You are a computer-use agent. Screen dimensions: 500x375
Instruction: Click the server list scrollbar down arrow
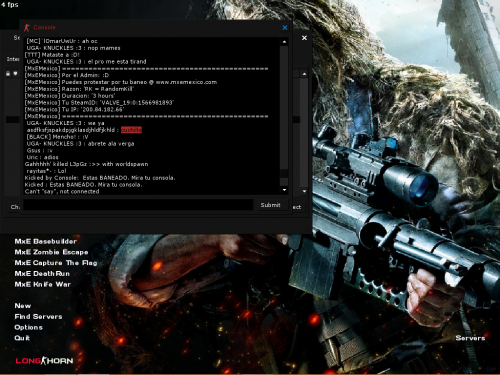304,191
